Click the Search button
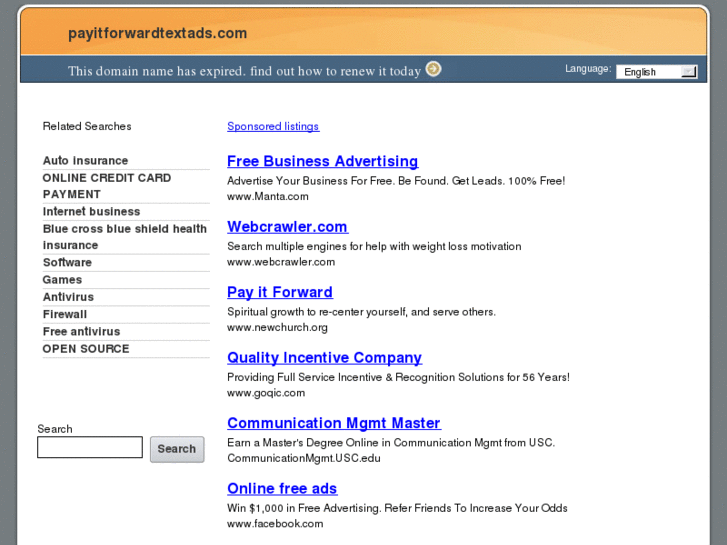 177,449
